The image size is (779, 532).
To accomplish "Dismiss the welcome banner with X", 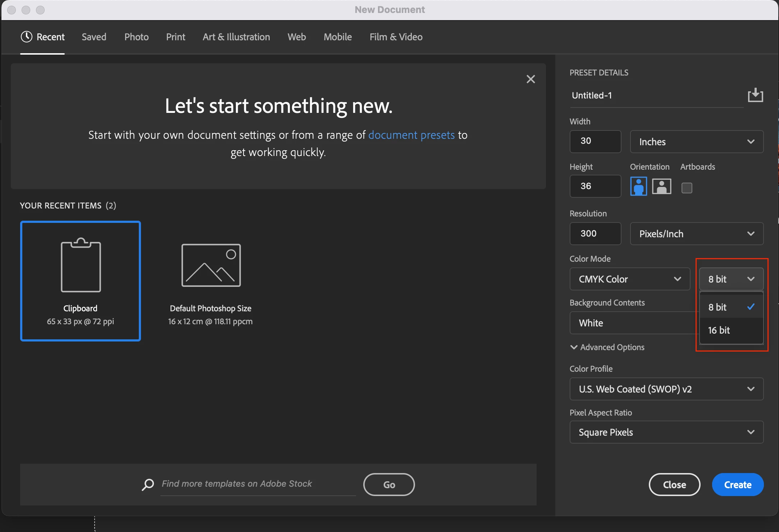I will 530,79.
